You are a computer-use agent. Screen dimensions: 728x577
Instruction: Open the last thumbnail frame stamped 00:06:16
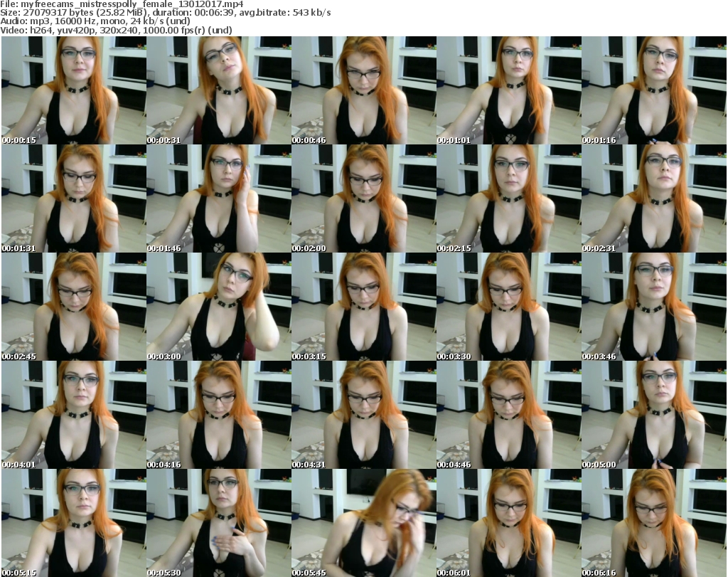(x=654, y=523)
